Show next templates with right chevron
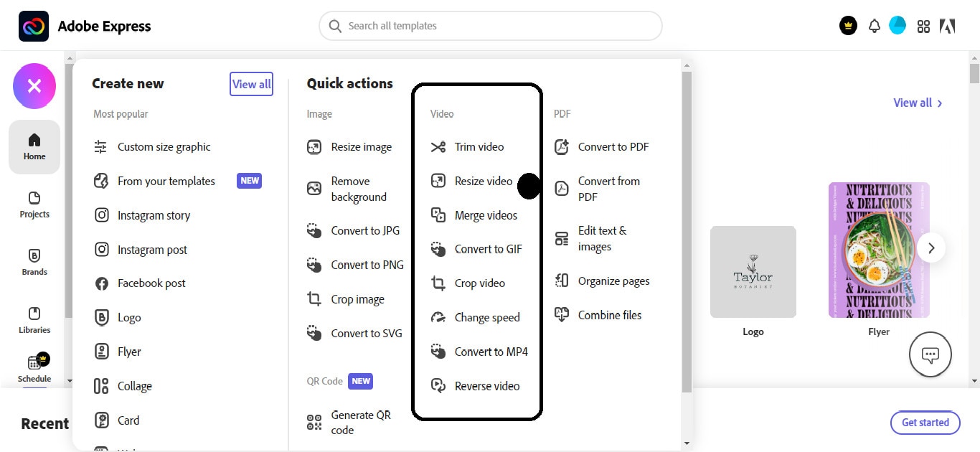 931,248
